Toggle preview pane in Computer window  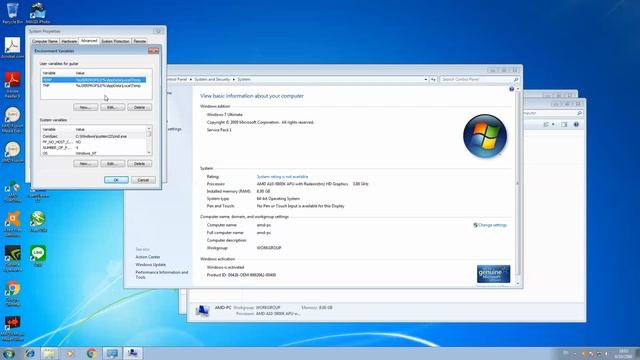coord(564,124)
